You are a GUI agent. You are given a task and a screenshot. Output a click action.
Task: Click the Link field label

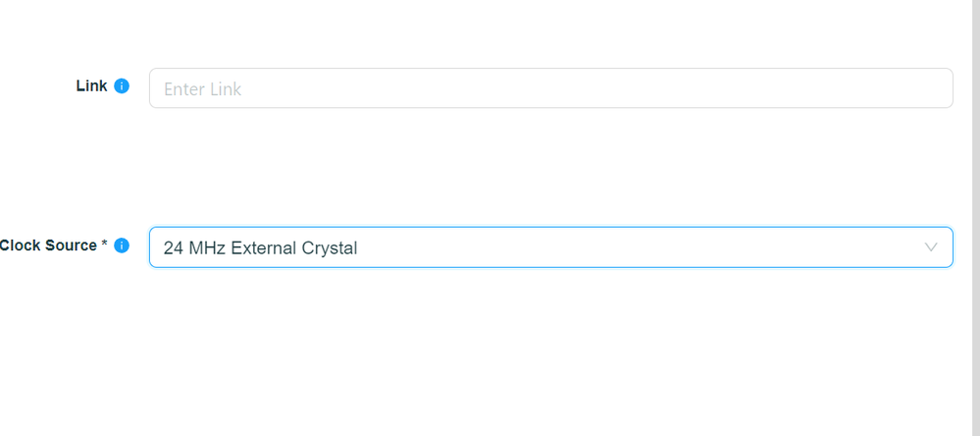click(x=91, y=85)
